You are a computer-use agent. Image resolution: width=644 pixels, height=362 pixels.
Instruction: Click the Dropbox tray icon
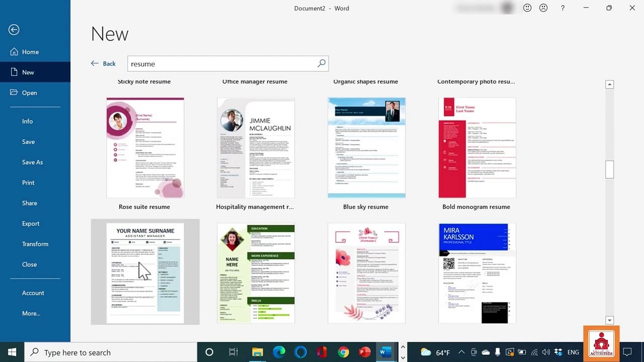click(x=558, y=352)
